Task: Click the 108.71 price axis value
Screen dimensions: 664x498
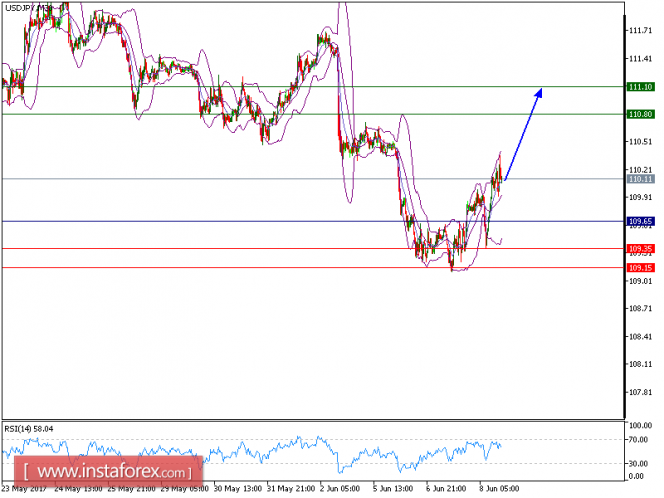Action: click(640, 309)
